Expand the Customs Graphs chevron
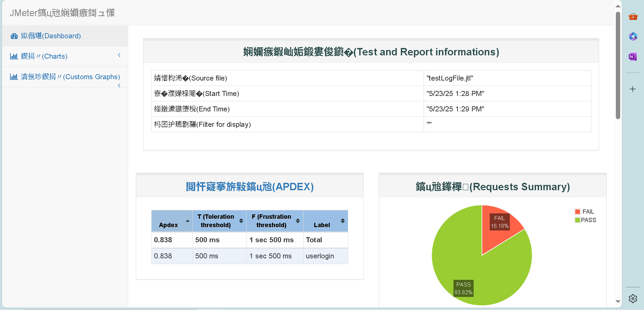Screen dimensions: 644x310 [x=119, y=86]
